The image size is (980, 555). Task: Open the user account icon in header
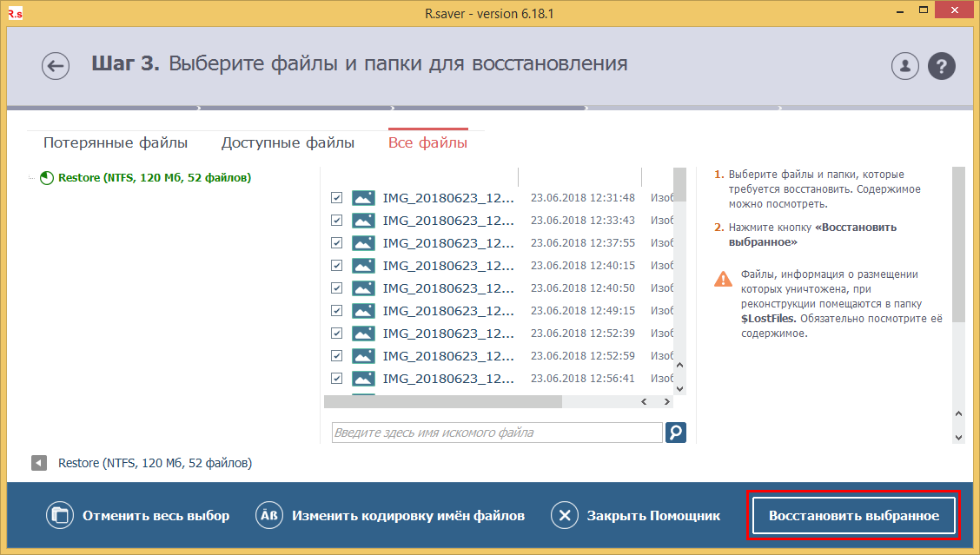coord(905,66)
